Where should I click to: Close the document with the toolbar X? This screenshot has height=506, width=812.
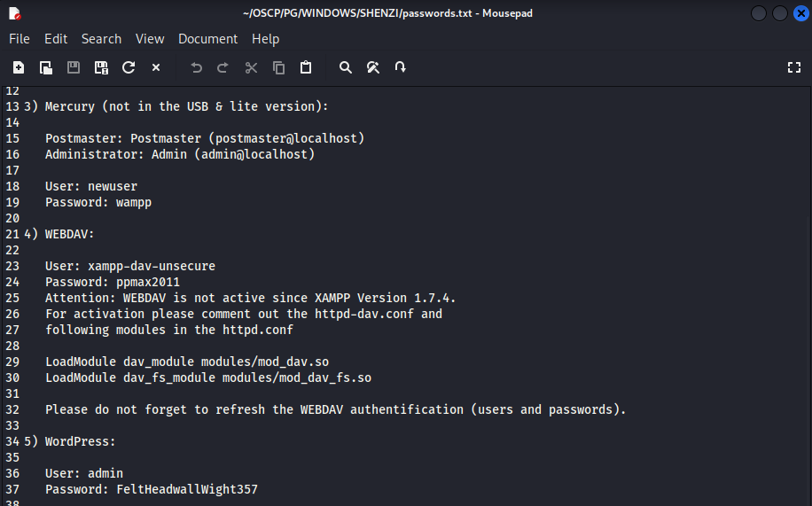156,67
